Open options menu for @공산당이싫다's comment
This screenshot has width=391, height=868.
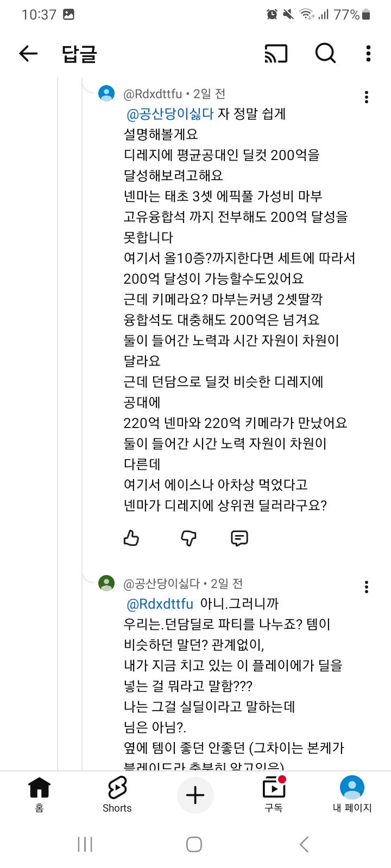(367, 586)
